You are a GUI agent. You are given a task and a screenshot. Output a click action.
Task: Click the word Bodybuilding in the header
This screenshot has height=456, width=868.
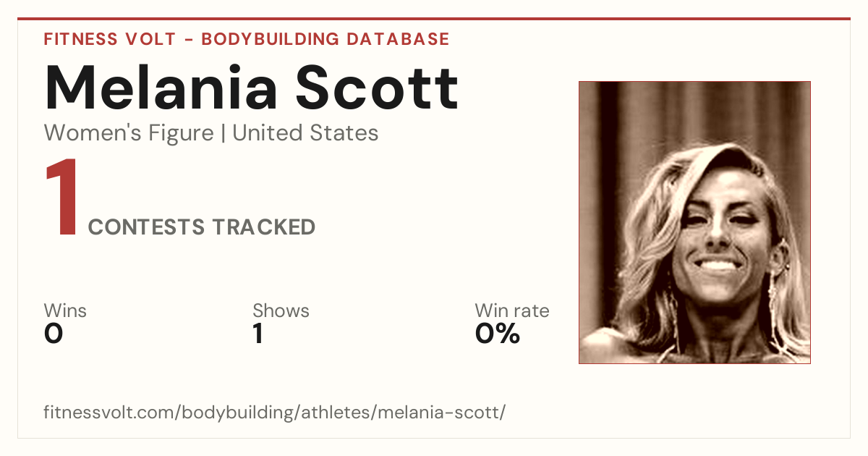click(x=270, y=39)
